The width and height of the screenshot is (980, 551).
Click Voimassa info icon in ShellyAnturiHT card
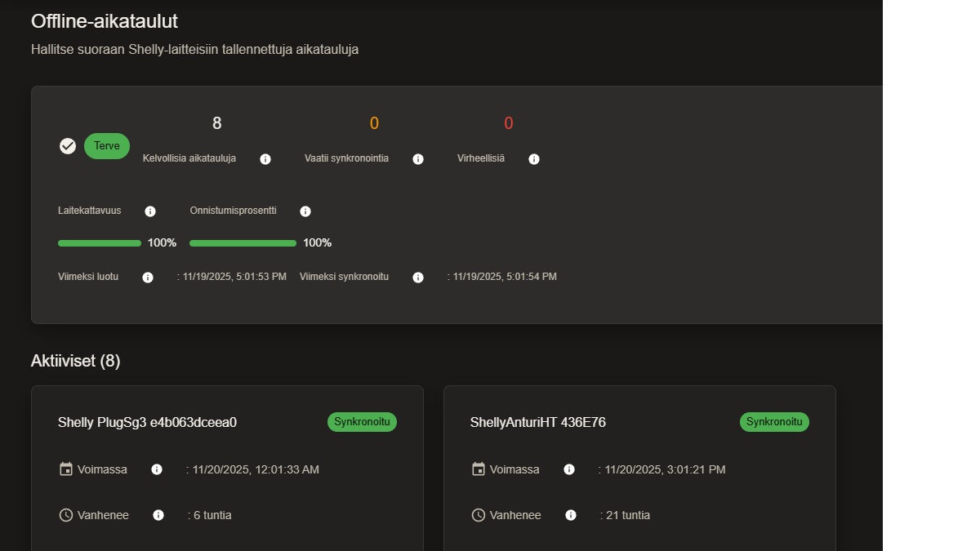569,469
